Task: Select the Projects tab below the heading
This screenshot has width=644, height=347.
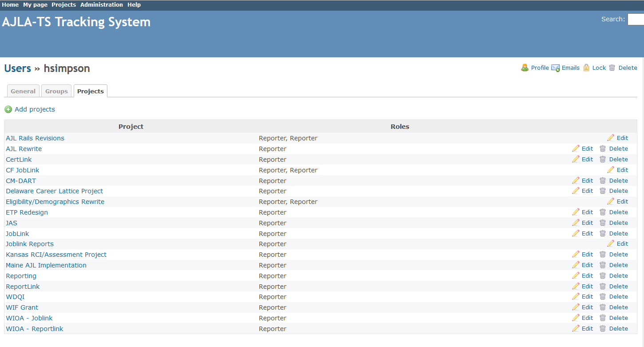Action: (91, 91)
